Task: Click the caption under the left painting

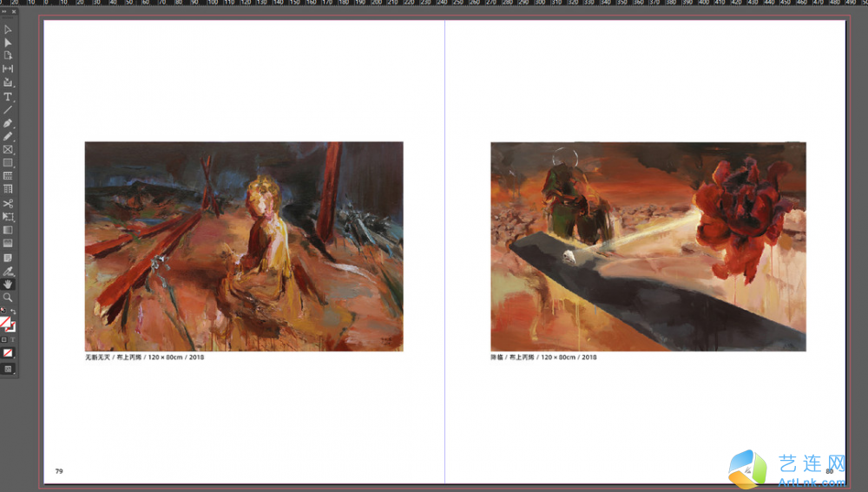Action: coord(144,358)
